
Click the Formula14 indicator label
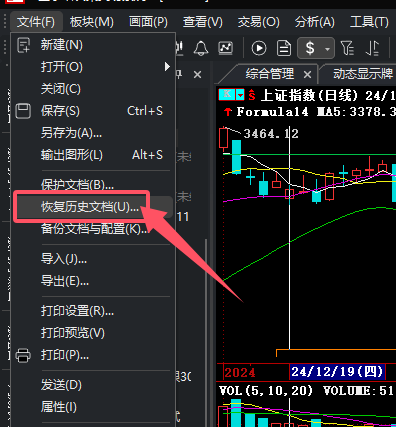coord(272,112)
